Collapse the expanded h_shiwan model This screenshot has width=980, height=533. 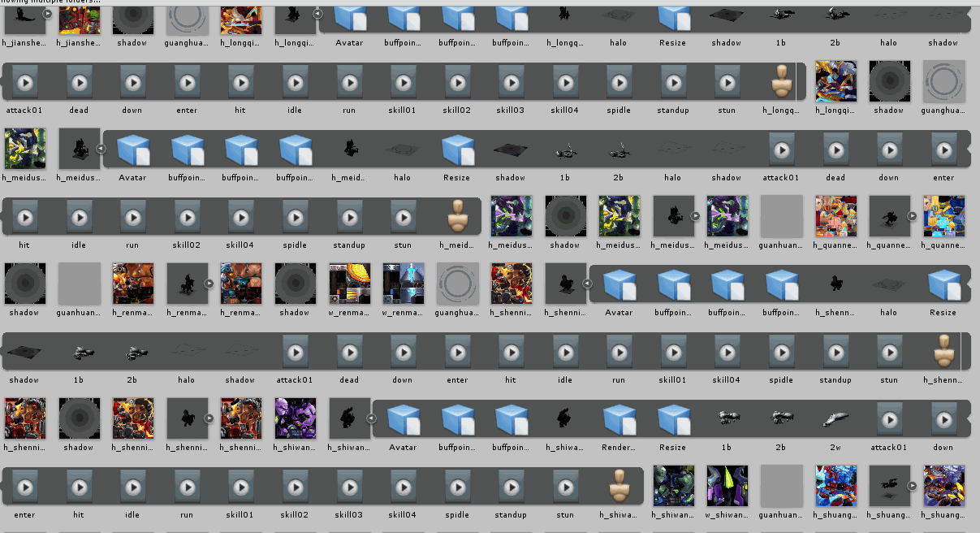pyautogui.click(x=371, y=418)
